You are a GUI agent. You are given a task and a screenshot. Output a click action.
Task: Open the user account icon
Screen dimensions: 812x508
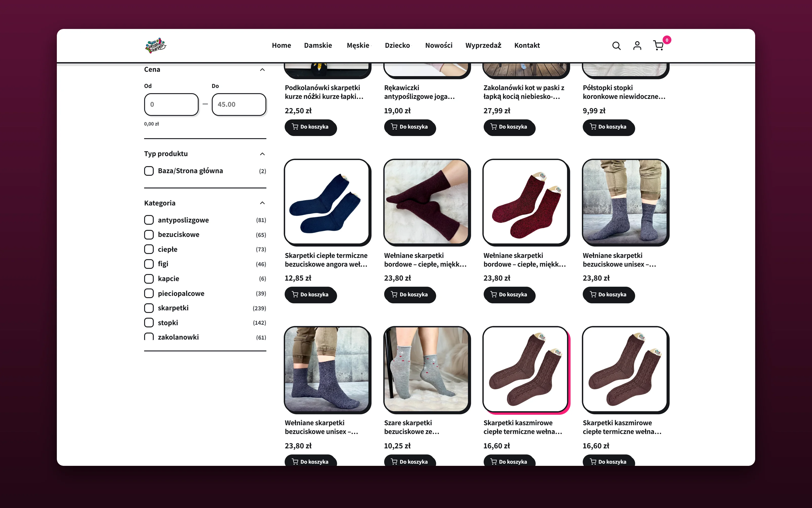click(x=637, y=46)
